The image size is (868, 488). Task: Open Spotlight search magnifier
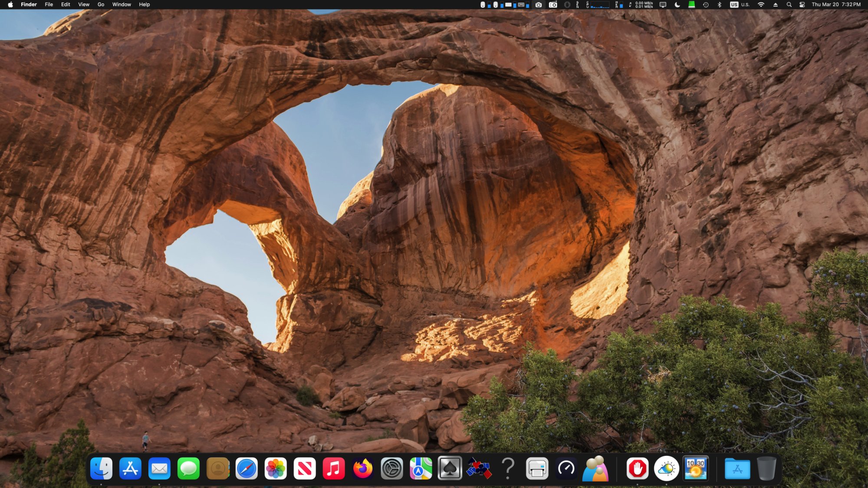[x=789, y=5]
